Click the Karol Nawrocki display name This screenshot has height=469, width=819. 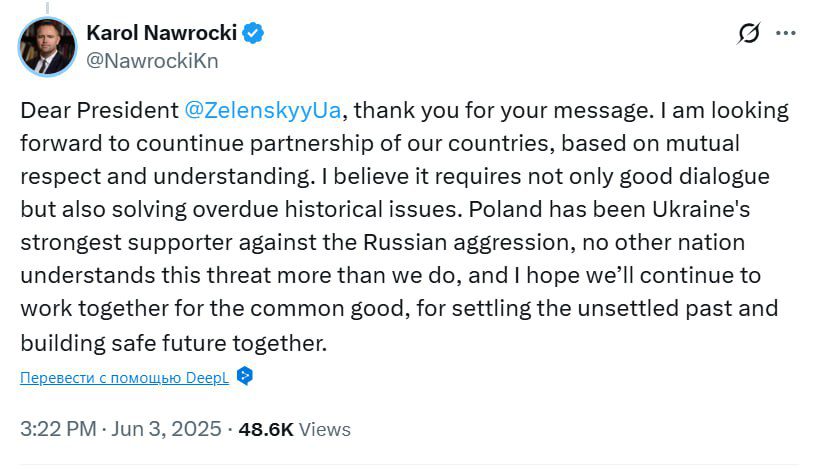(161, 33)
